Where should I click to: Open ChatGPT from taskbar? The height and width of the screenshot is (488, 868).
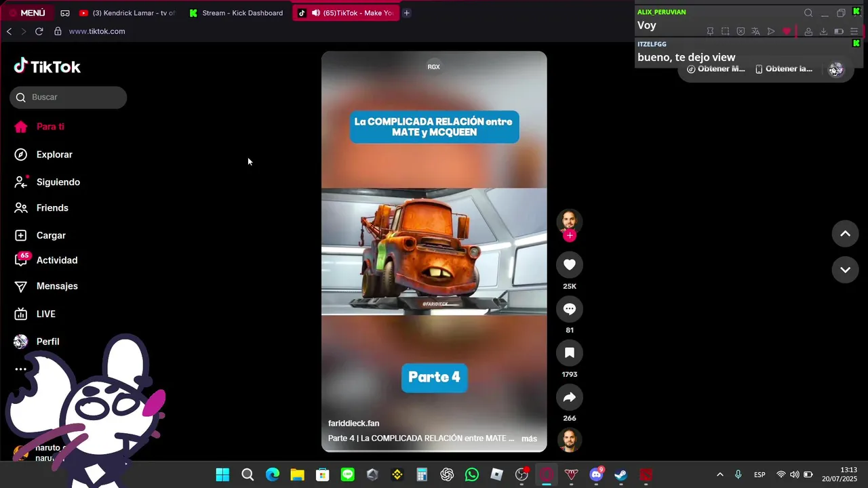447,474
